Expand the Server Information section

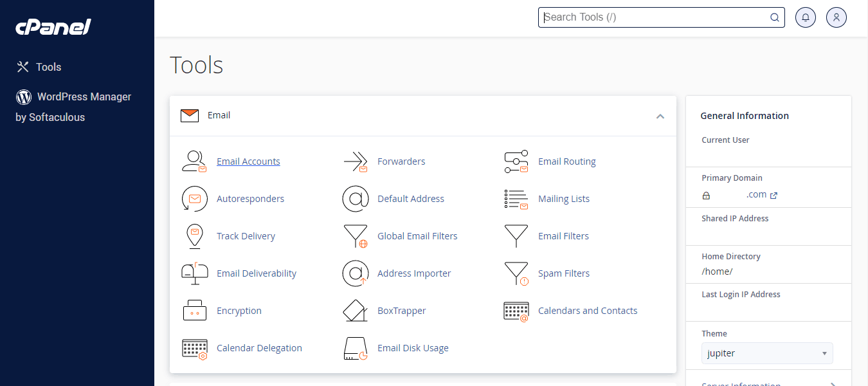(768, 383)
